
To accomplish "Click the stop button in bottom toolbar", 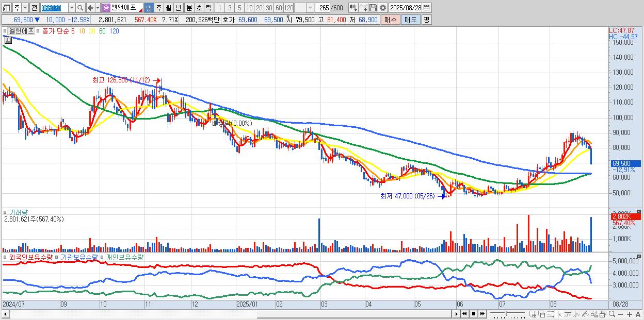I will [x=473, y=314].
